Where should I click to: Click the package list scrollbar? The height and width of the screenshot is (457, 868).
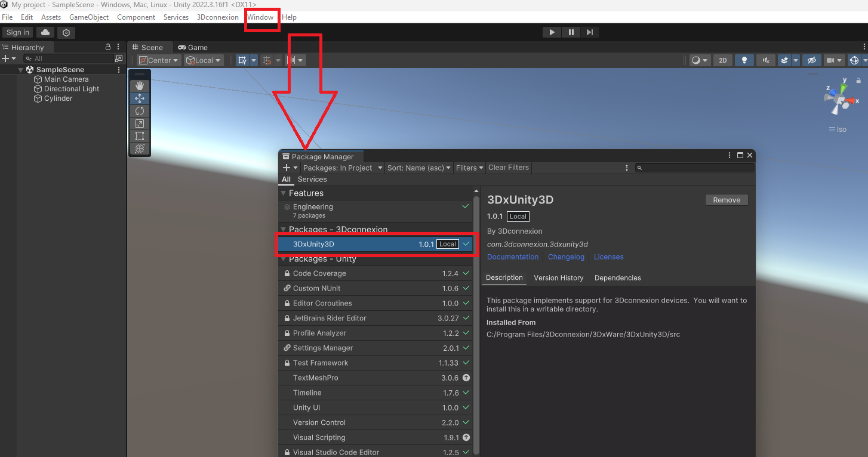(x=476, y=327)
